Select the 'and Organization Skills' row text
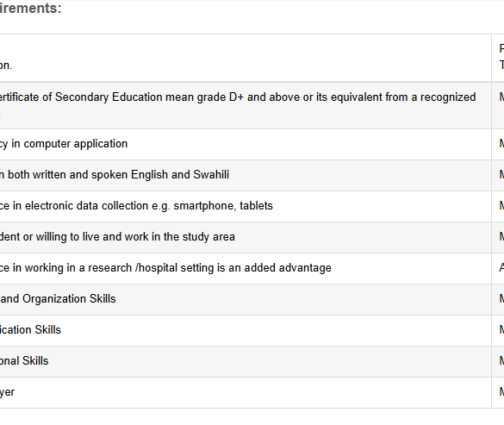504x425 pixels. click(x=58, y=299)
